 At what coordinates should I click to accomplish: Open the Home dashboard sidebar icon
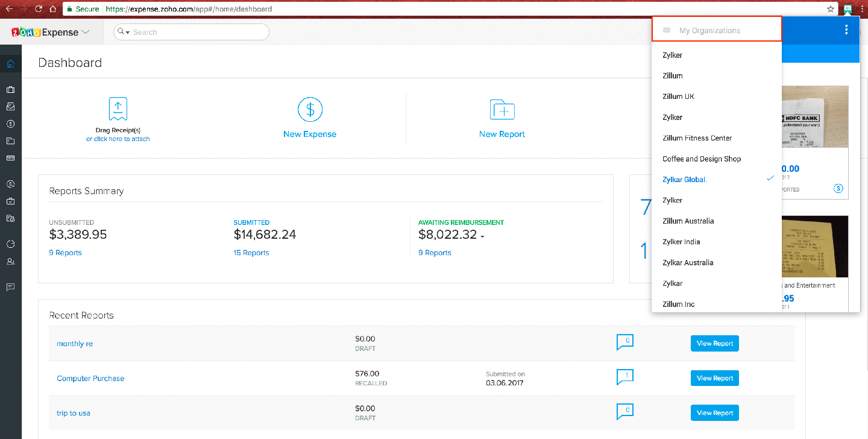pyautogui.click(x=11, y=63)
